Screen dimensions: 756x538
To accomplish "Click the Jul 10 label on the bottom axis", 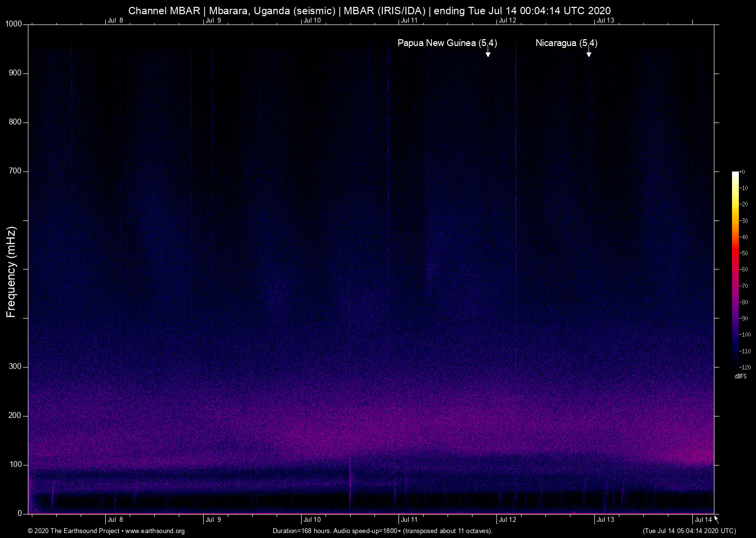I will pos(312,520).
